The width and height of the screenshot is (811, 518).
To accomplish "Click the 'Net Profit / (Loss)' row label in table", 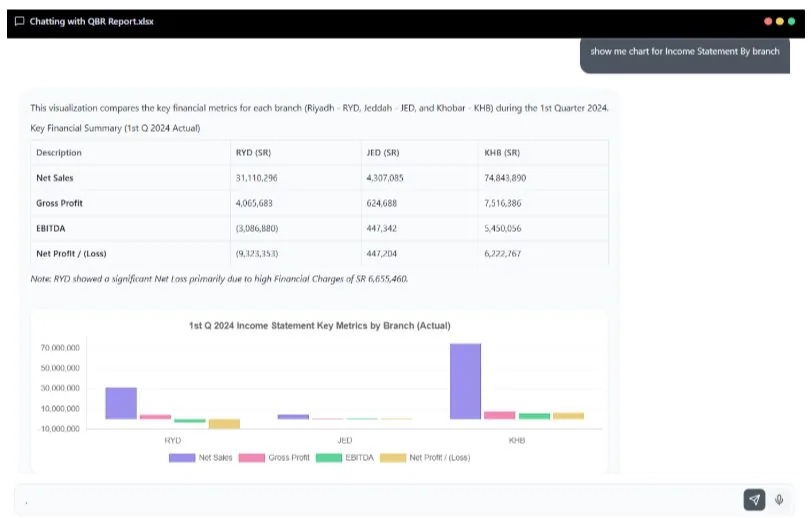I will coord(71,254).
